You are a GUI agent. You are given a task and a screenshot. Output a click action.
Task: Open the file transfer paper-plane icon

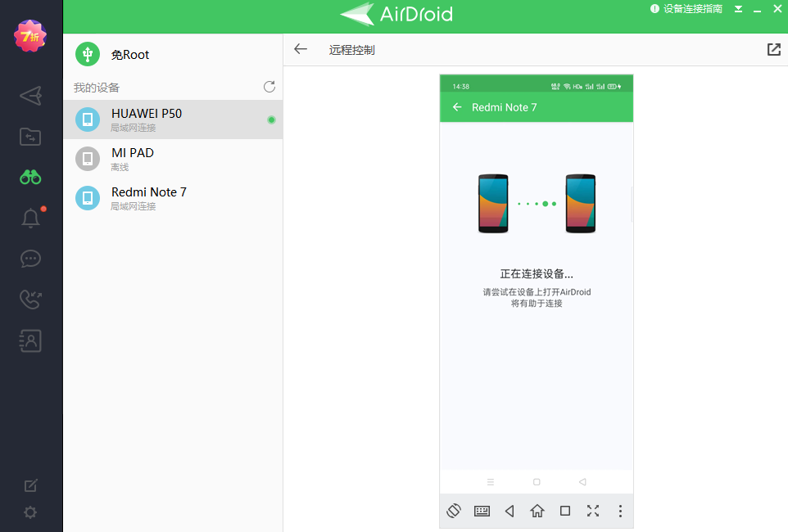coord(30,96)
